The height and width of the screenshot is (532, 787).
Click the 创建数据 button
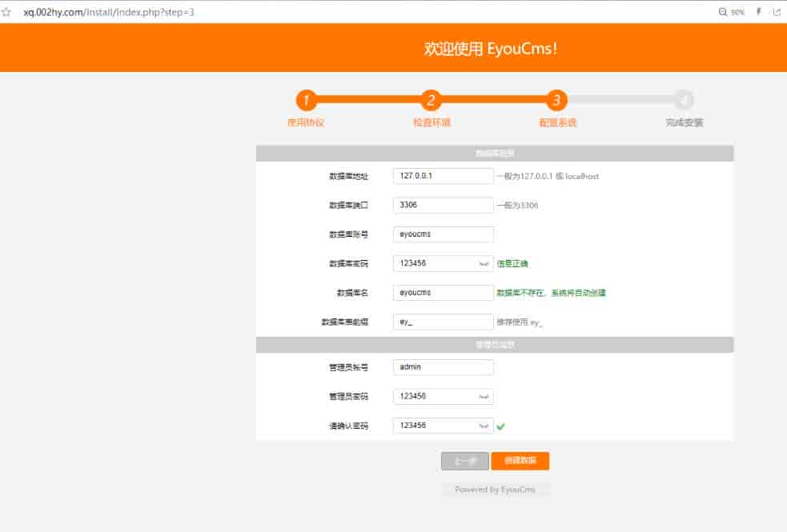point(520,461)
